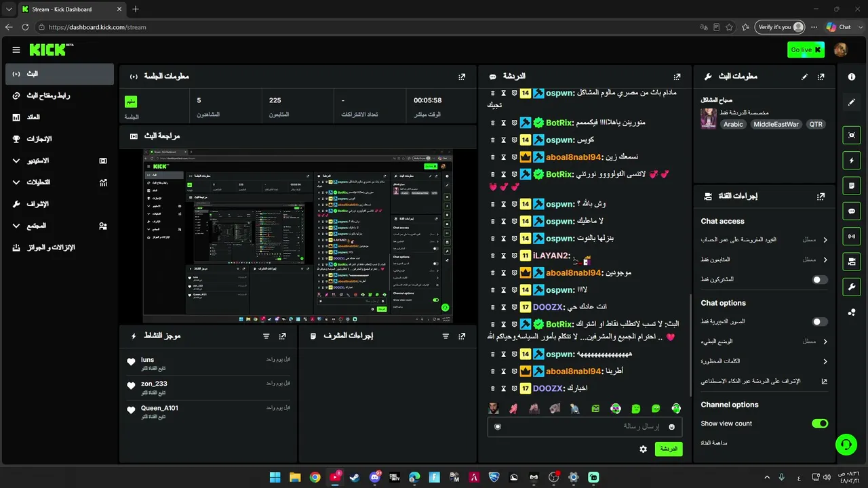
Task: Click the Queen_A101 follower entry
Action: click(x=209, y=411)
